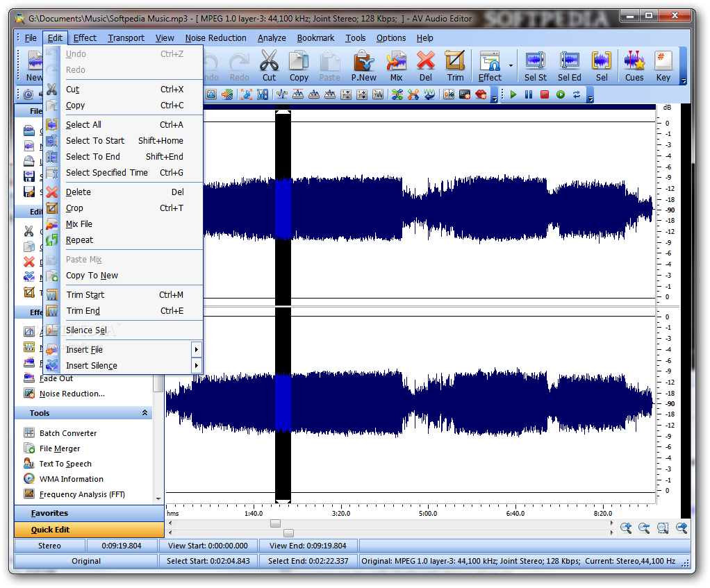The image size is (710, 588).
Task: Click Fade Out in Effect list
Action: pos(56,378)
